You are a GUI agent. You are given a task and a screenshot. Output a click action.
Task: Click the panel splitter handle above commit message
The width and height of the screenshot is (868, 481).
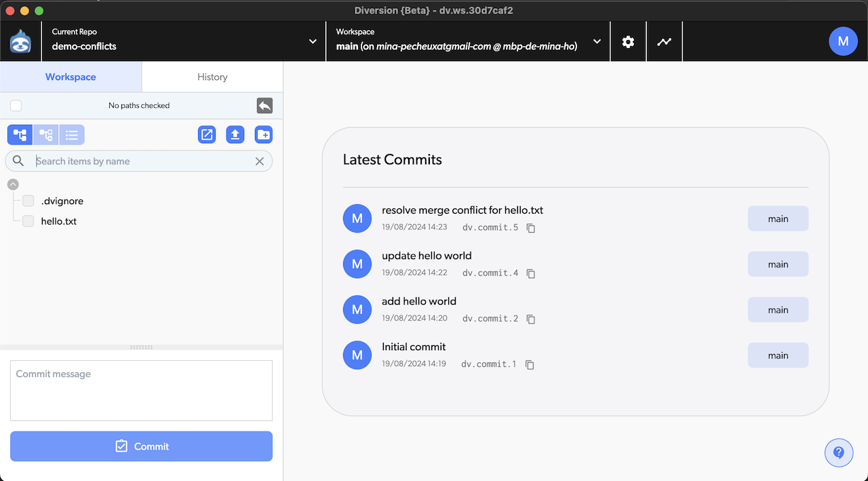click(x=141, y=347)
